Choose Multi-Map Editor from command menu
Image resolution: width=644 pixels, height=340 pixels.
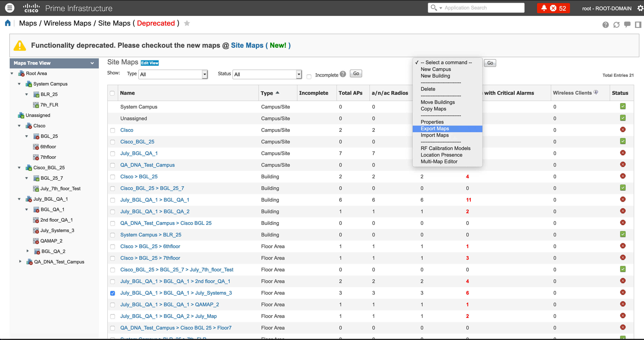coord(447,162)
